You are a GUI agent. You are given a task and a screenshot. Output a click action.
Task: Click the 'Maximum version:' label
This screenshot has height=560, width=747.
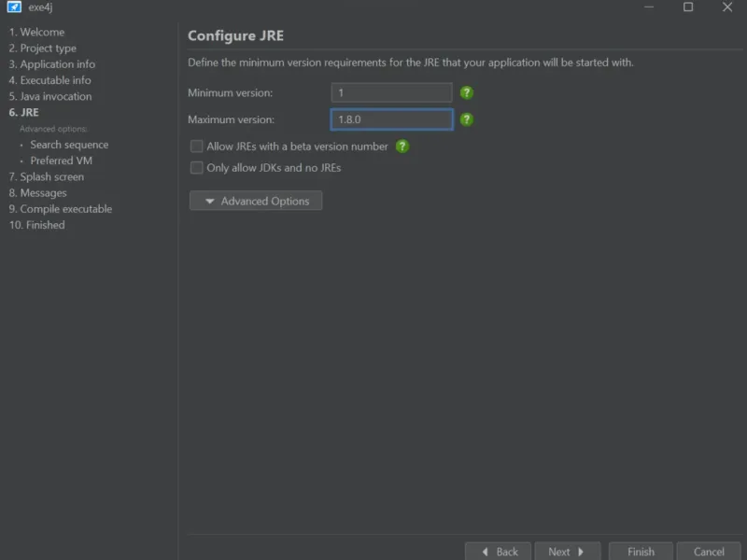(x=231, y=119)
